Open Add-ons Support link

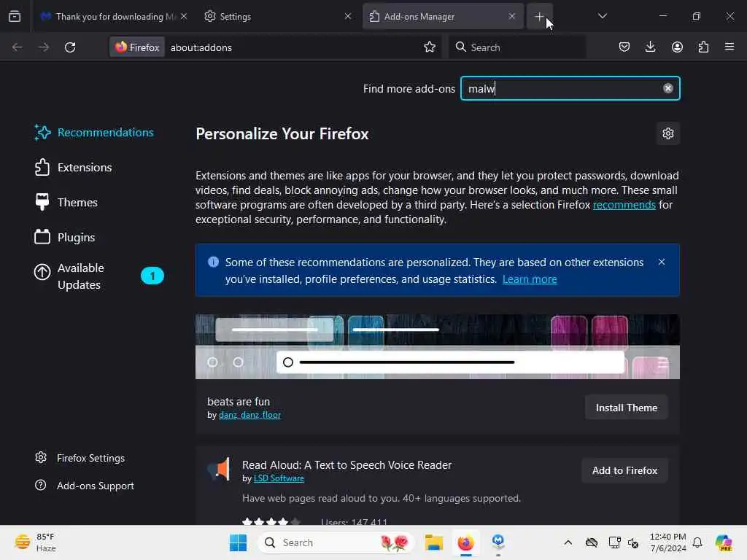85,486
